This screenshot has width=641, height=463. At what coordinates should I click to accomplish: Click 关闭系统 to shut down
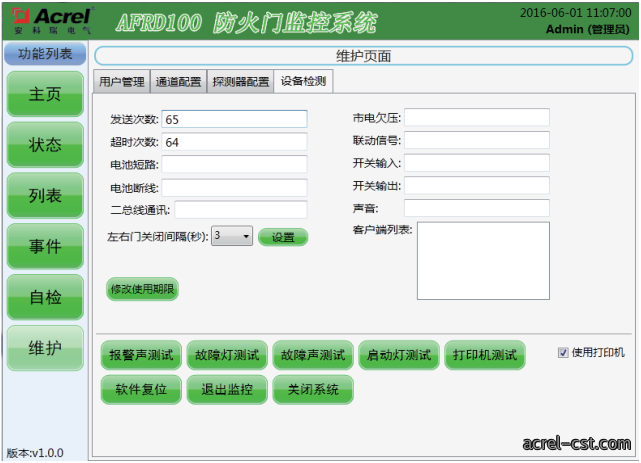tap(313, 389)
